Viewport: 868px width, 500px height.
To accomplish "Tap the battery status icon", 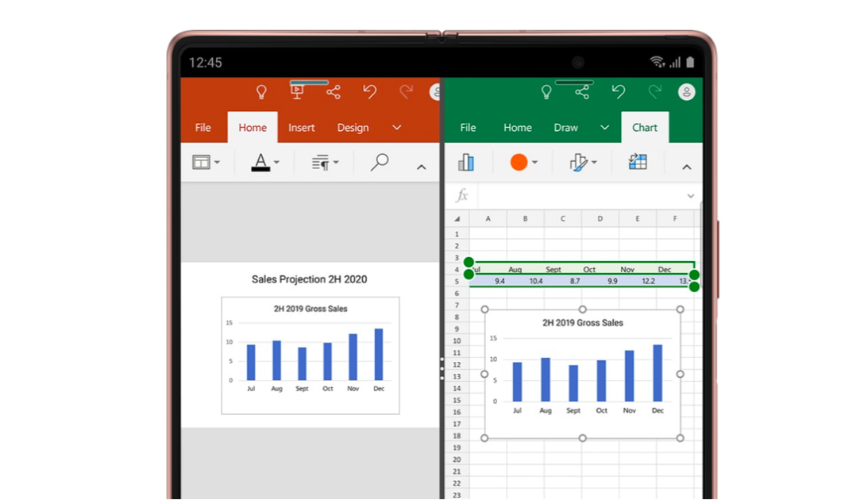I will click(x=690, y=62).
